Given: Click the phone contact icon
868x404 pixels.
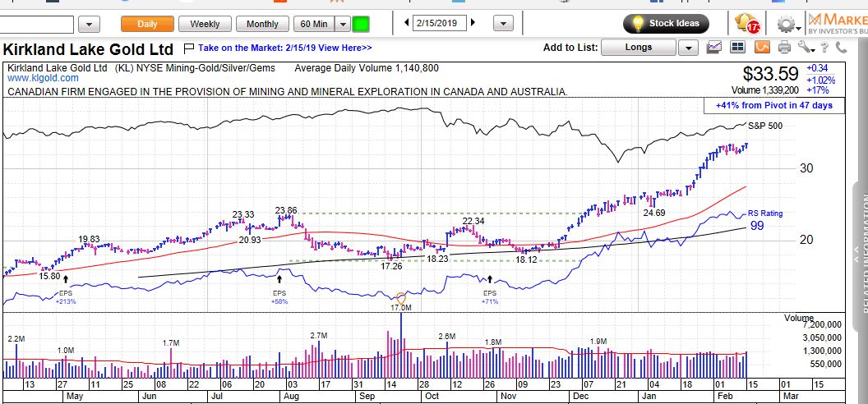Looking at the screenshot, I should [x=842, y=48].
